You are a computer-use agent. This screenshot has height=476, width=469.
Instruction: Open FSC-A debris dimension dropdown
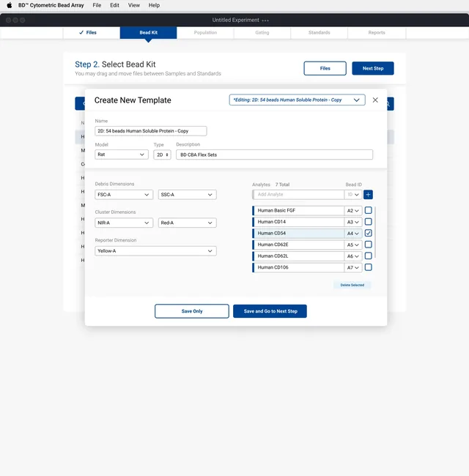pos(124,195)
